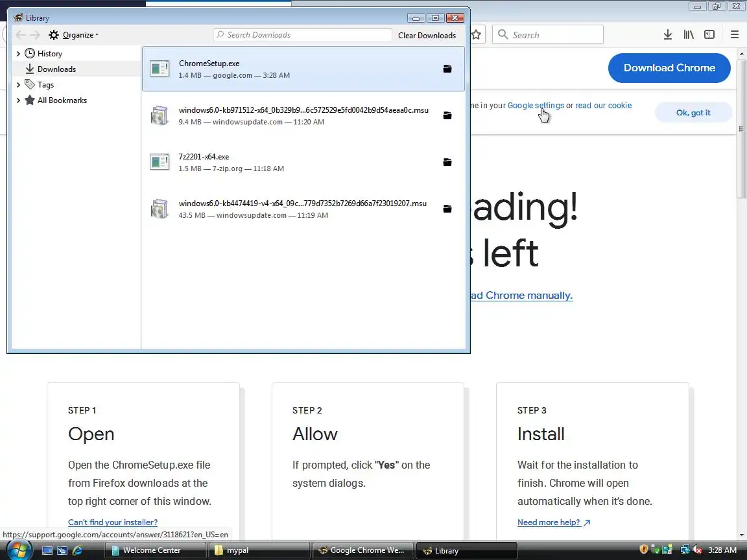Select windows6.0-kb971512 download name

pyautogui.click(x=303, y=110)
